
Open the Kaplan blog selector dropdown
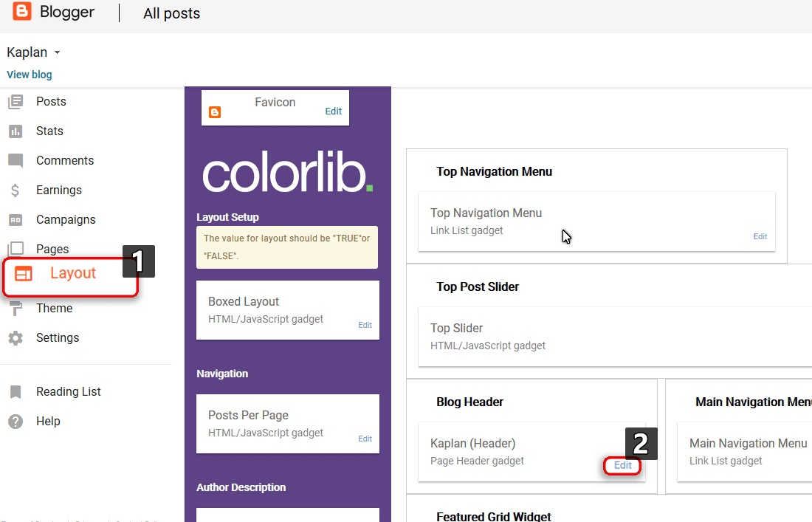[33, 52]
